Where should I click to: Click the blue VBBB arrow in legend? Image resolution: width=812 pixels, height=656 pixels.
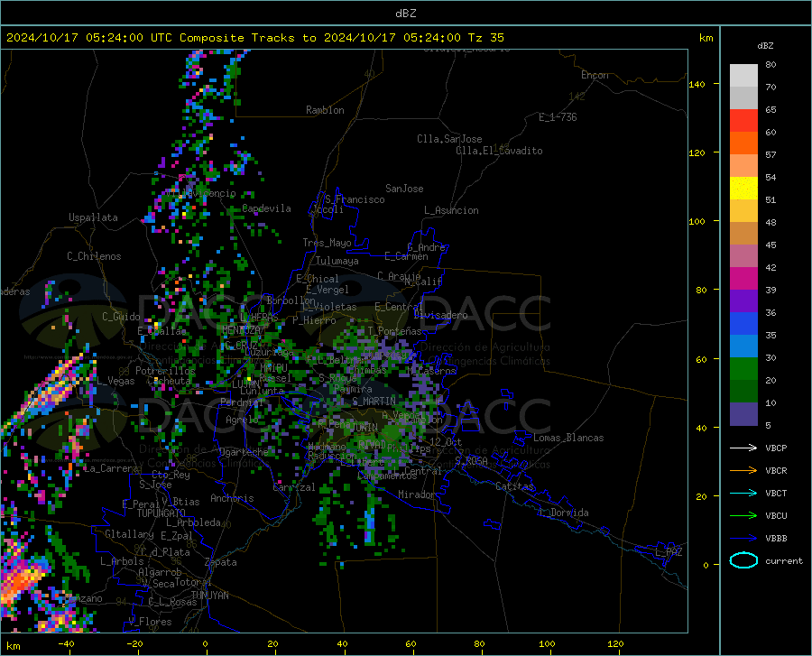(743, 539)
